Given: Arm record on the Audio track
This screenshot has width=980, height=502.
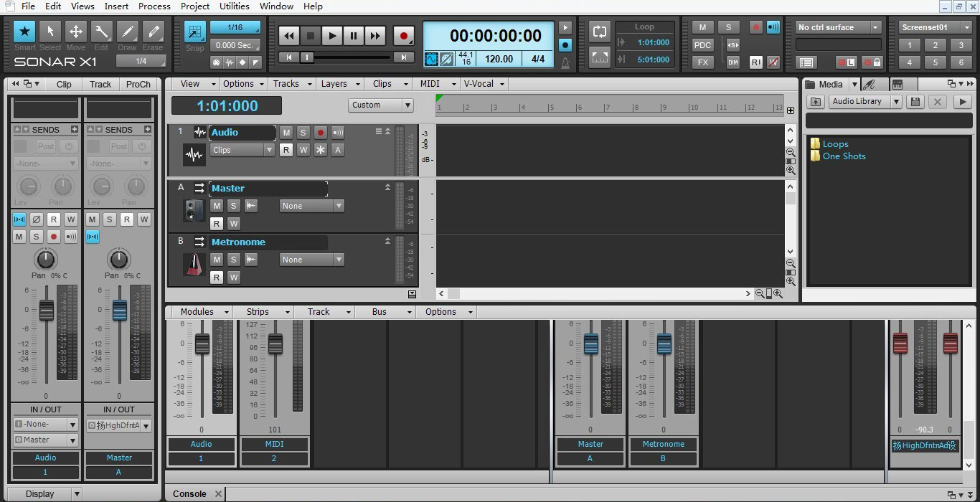Looking at the screenshot, I should tap(321, 133).
